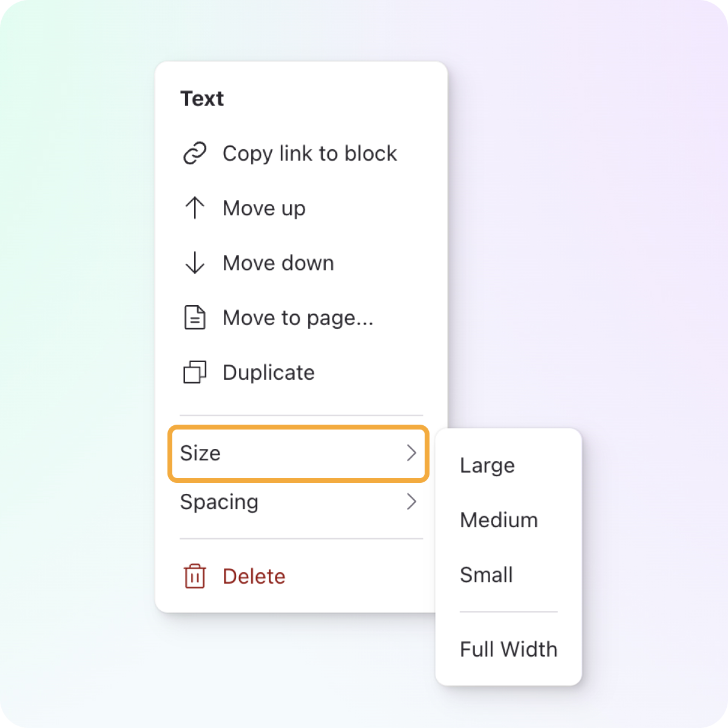Pick Full Width size option
The height and width of the screenshot is (728, 728).
point(508,649)
